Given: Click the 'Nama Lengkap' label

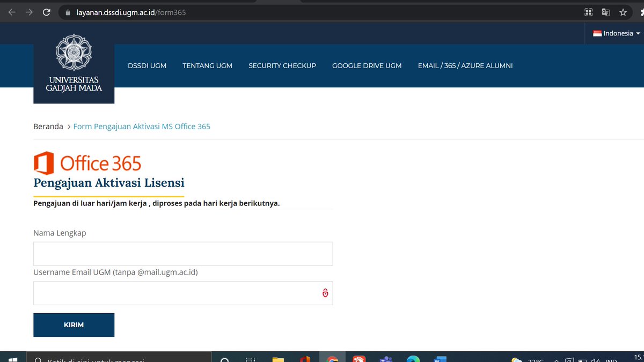Looking at the screenshot, I should tap(60, 233).
